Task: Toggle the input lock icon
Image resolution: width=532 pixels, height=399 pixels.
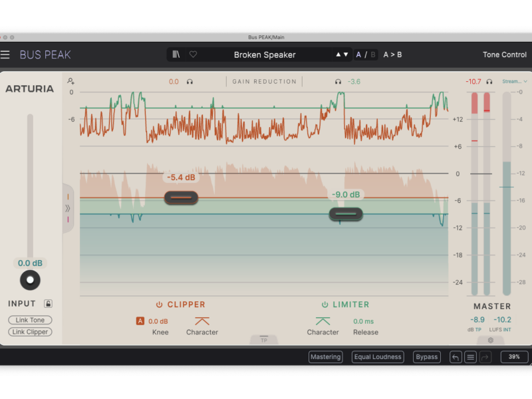Action: (x=48, y=304)
